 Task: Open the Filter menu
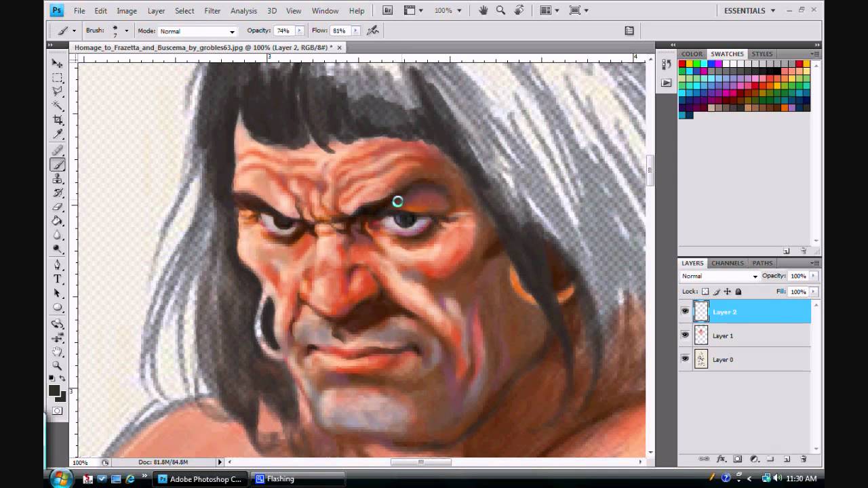point(212,11)
